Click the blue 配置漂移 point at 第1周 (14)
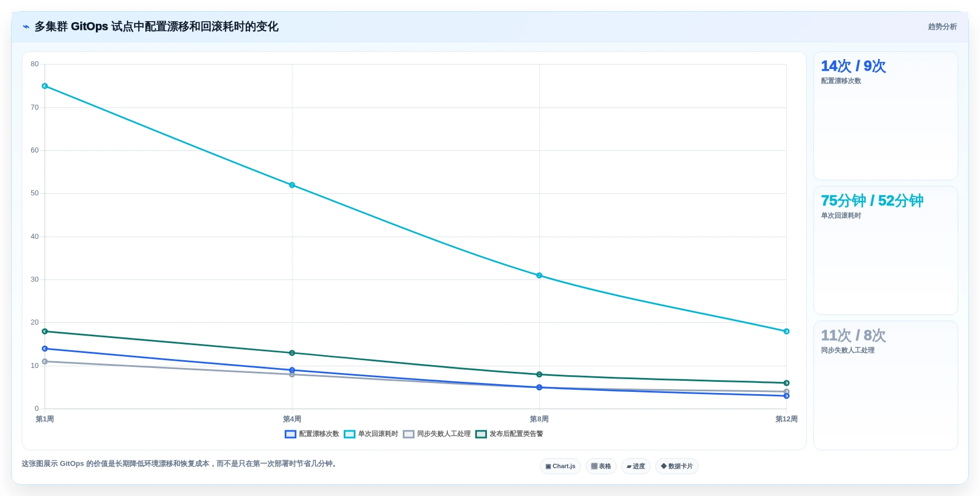The image size is (980, 496). pyautogui.click(x=45, y=348)
